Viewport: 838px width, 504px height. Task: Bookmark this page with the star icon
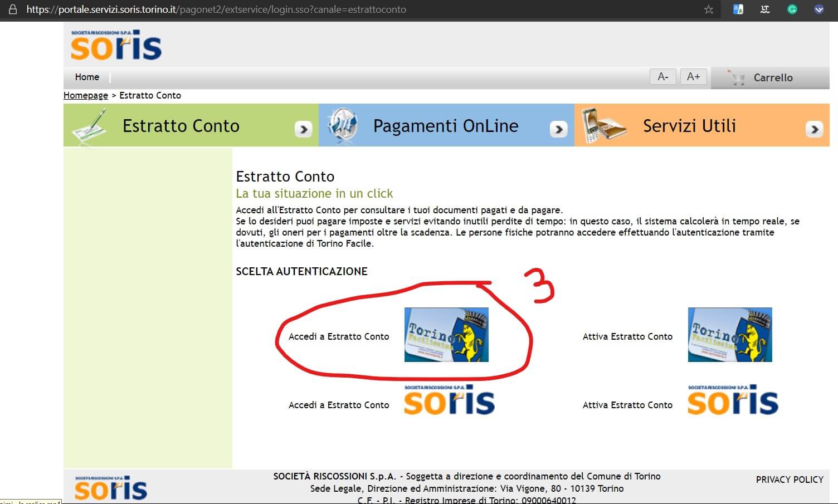pos(708,9)
